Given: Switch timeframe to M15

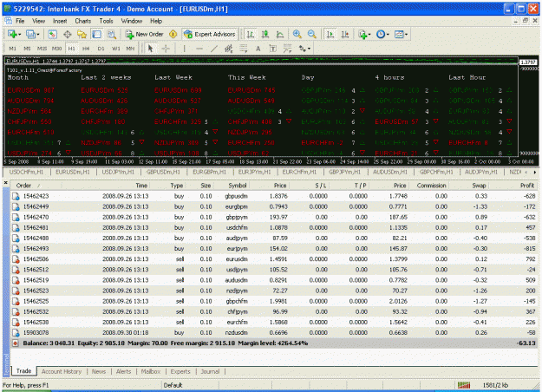Looking at the screenshot, I should point(42,49).
